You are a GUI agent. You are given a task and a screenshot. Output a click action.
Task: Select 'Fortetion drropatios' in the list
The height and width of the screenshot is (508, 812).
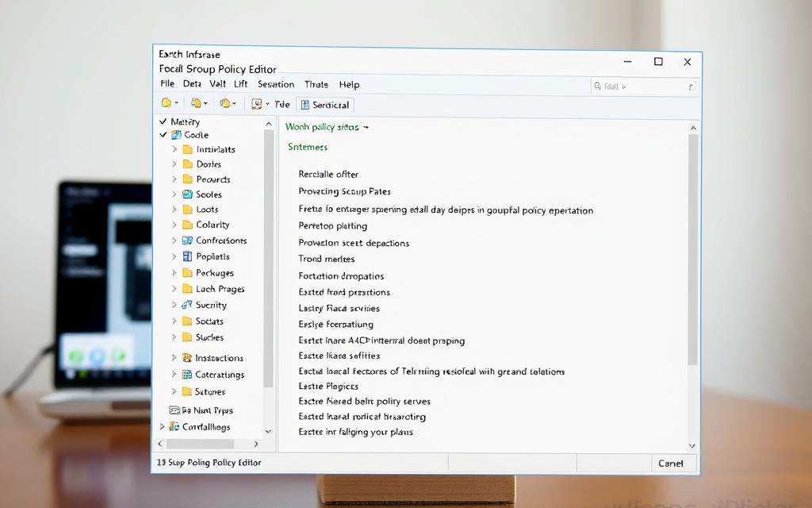341,276
